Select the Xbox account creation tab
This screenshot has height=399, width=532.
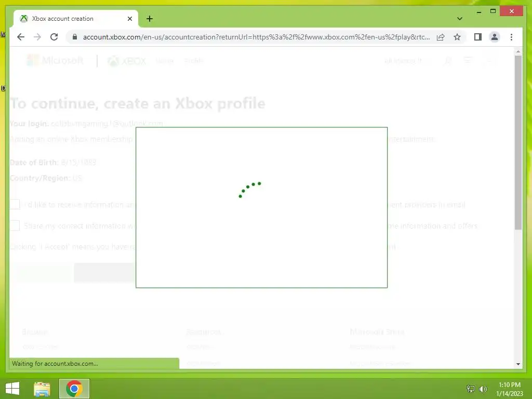click(76, 19)
